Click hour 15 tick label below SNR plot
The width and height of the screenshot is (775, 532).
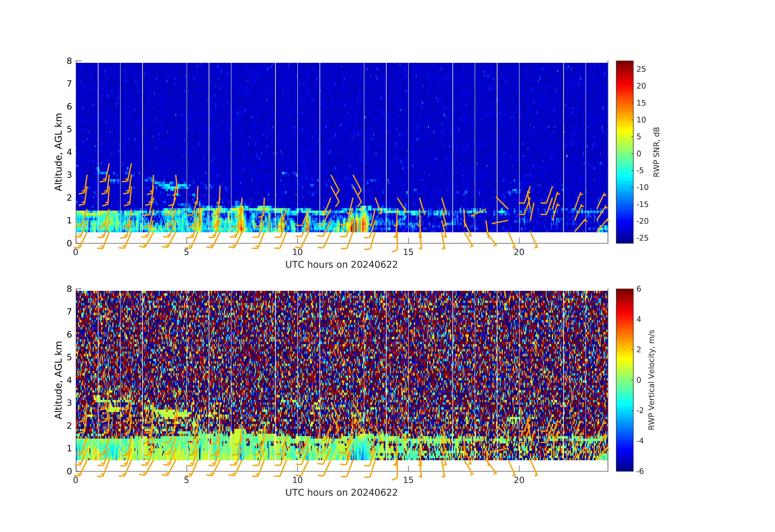408,253
